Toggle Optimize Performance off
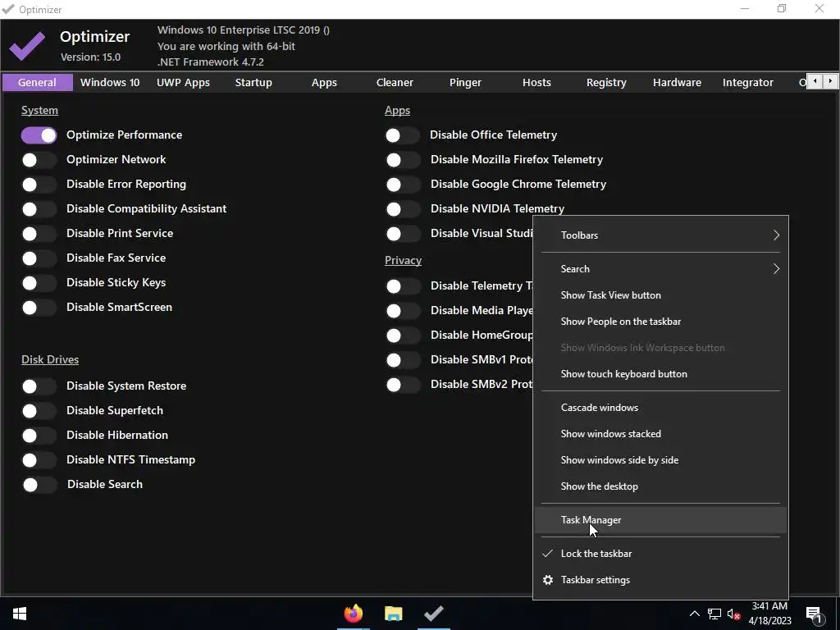The width and height of the screenshot is (840, 630). [39, 135]
